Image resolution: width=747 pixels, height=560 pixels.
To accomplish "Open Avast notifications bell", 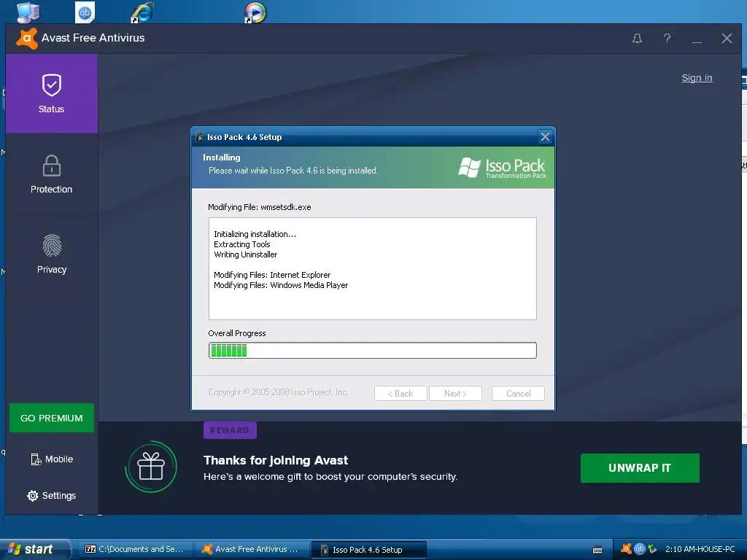I will click(x=637, y=38).
